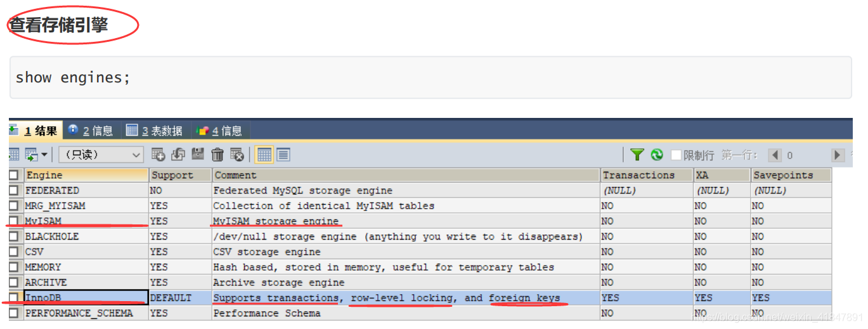Switch to the 2 信息 tab
This screenshot has height=329, width=868.
(x=91, y=131)
